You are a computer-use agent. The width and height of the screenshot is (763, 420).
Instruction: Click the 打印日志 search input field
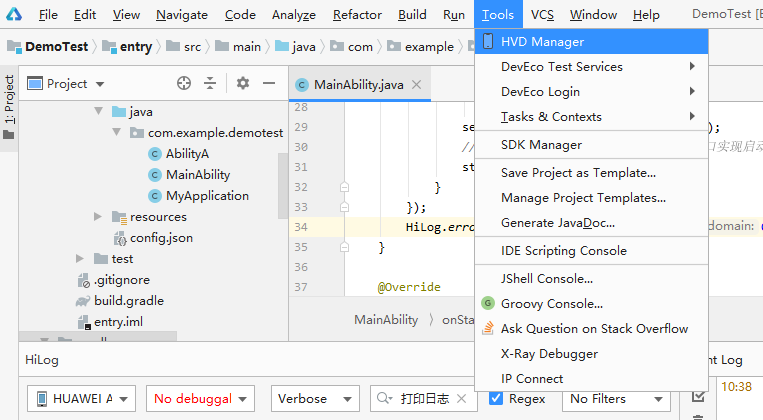click(x=423, y=399)
